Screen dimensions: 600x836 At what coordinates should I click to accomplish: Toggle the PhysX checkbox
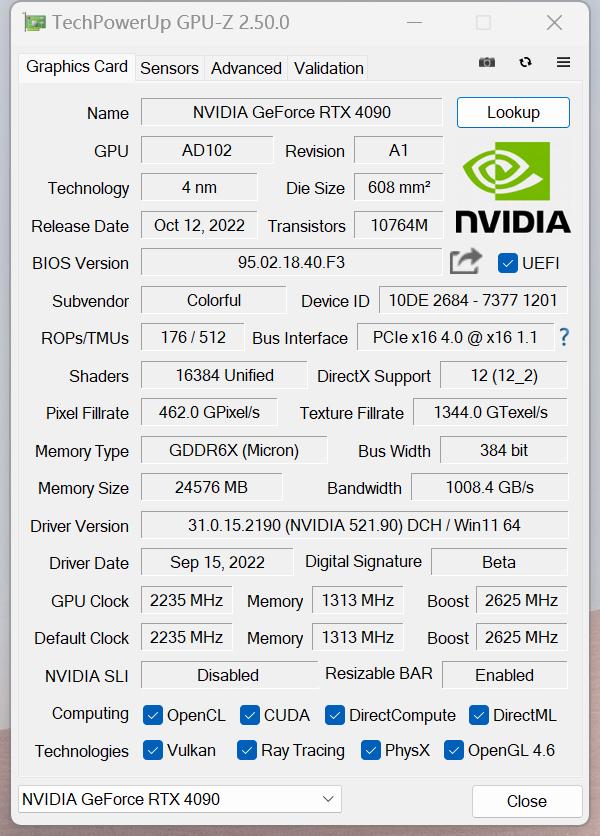point(371,750)
